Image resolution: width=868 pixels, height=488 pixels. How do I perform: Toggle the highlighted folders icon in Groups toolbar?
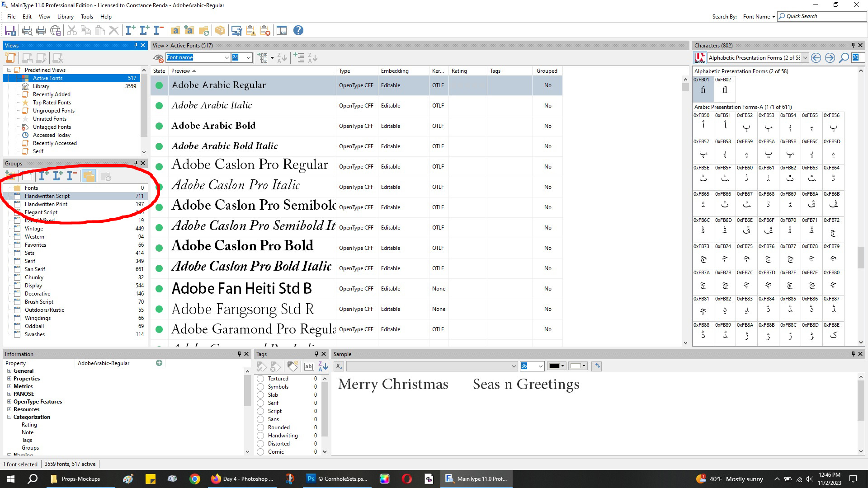89,176
